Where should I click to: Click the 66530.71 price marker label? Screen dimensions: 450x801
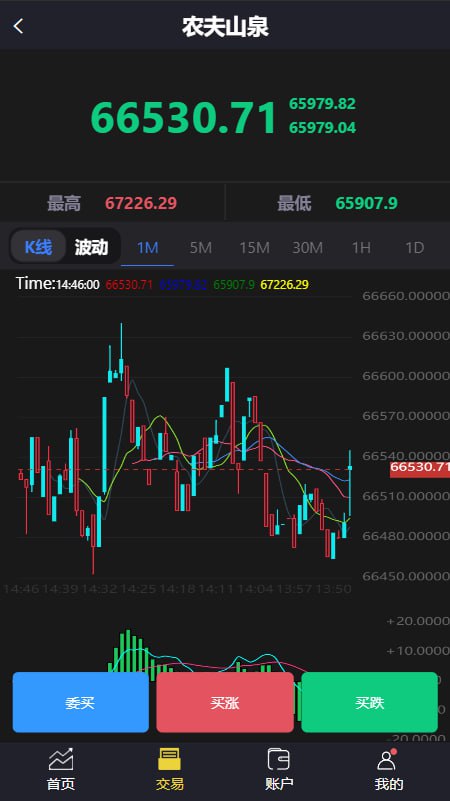(420, 467)
